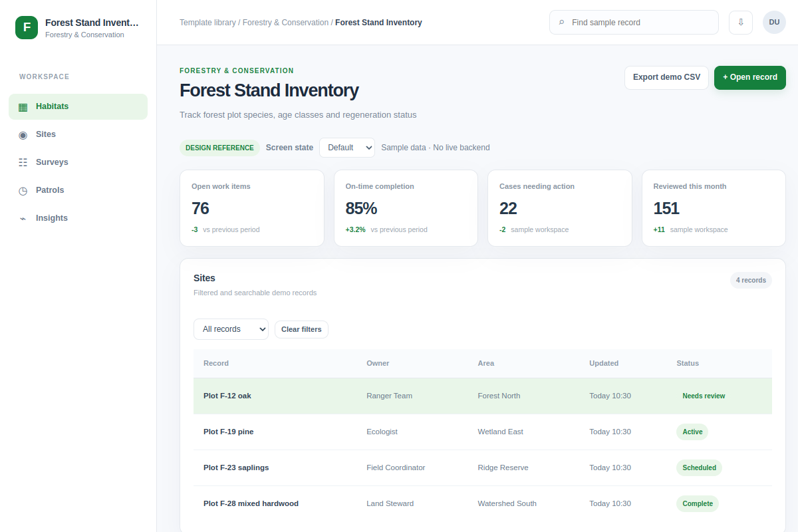Click Clear filters button

click(x=301, y=329)
